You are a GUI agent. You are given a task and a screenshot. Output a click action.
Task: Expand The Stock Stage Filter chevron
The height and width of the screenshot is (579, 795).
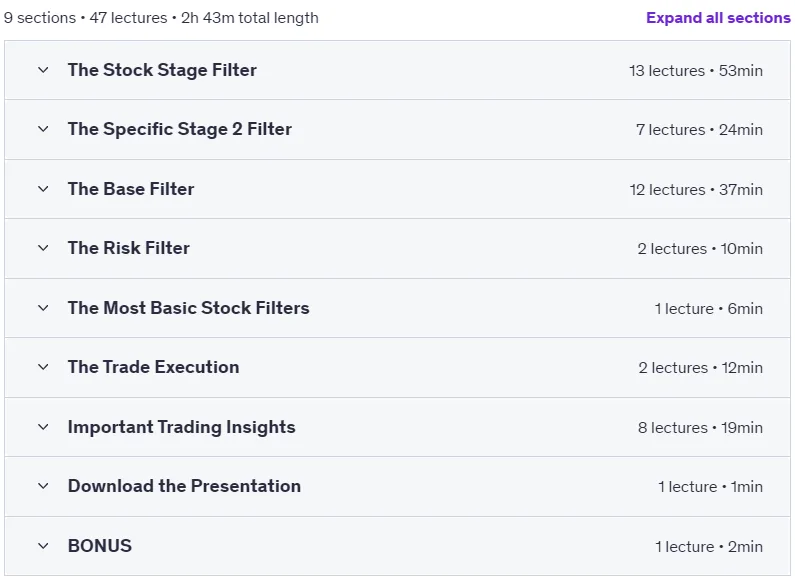tap(43, 70)
